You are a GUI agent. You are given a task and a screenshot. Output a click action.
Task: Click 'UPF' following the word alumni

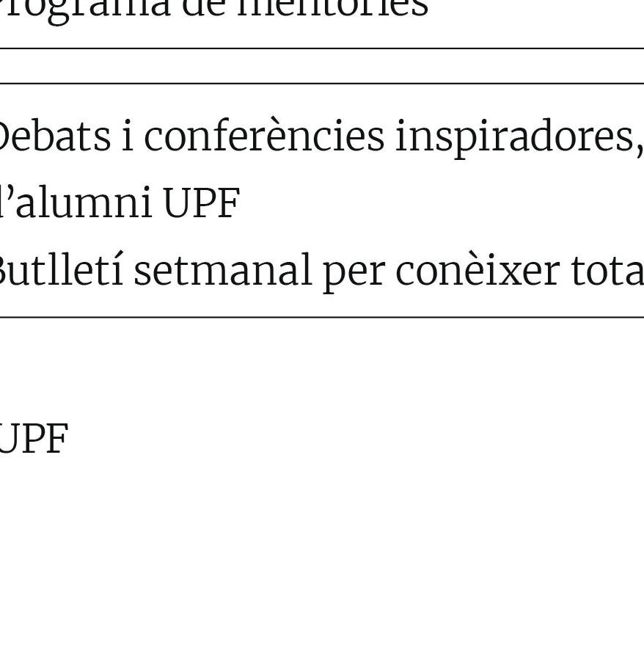[x=202, y=203]
